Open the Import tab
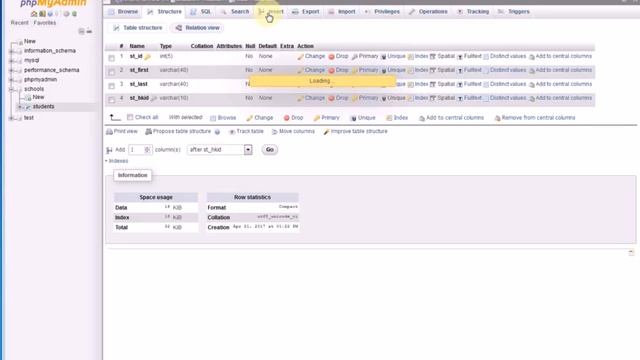Viewport: 640px width, 360px height. tap(342, 11)
